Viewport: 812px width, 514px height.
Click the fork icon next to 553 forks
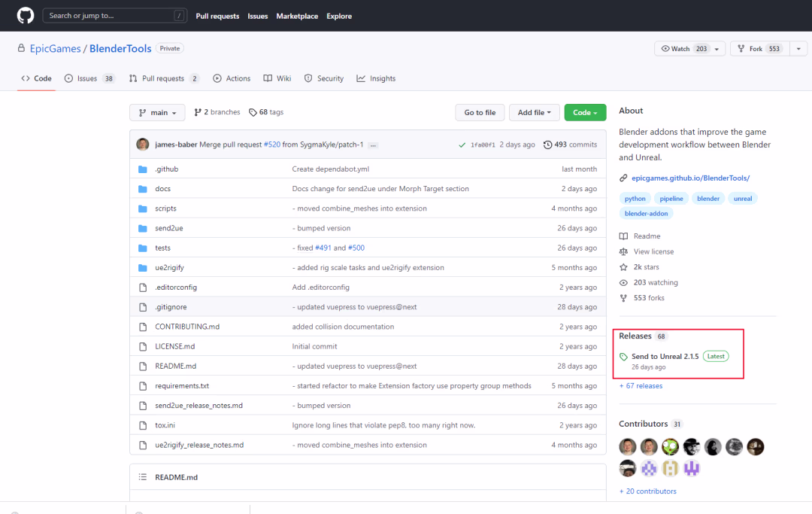point(623,299)
